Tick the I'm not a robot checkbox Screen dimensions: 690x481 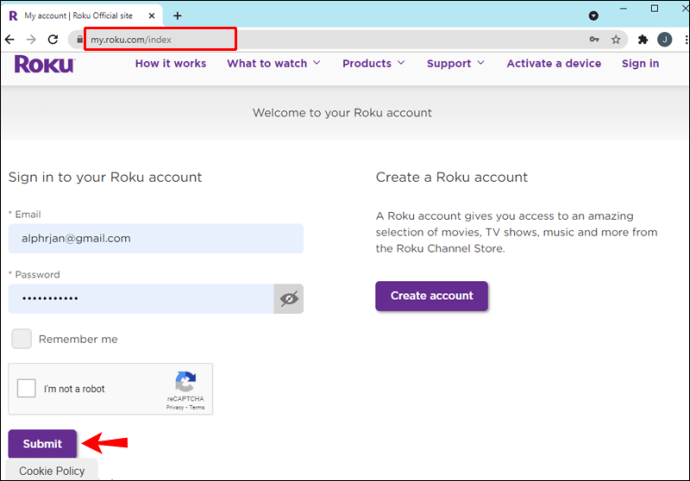27,389
